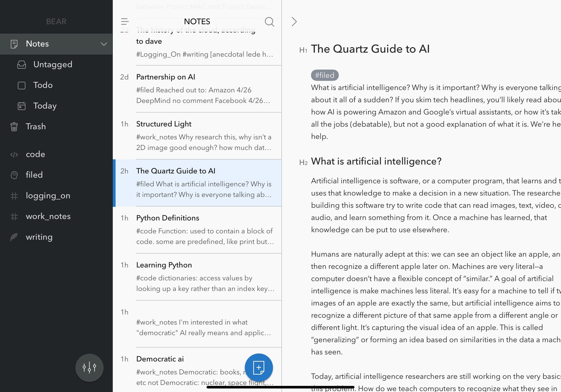Click the paragraph starting Artificial intelligence is software
The height and width of the screenshot is (392, 561).
click(x=436, y=206)
